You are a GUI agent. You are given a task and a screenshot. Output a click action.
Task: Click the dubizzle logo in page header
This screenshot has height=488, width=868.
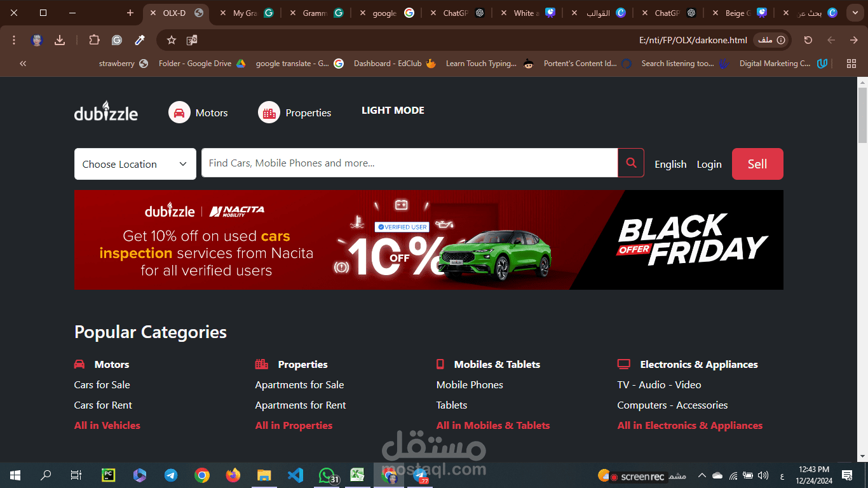[106, 112]
